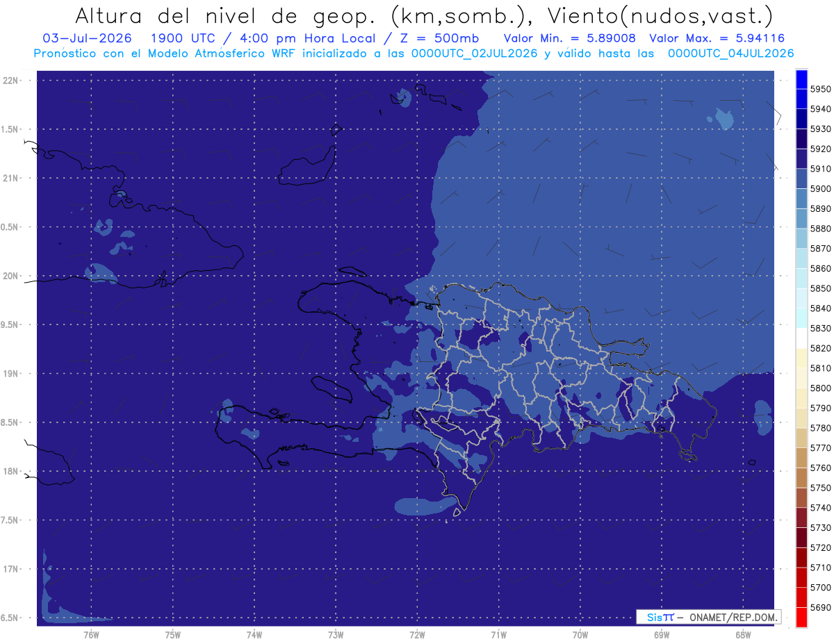Click the '7.5N' latitude label
Screen dimensions: 834x644
point(10,521)
